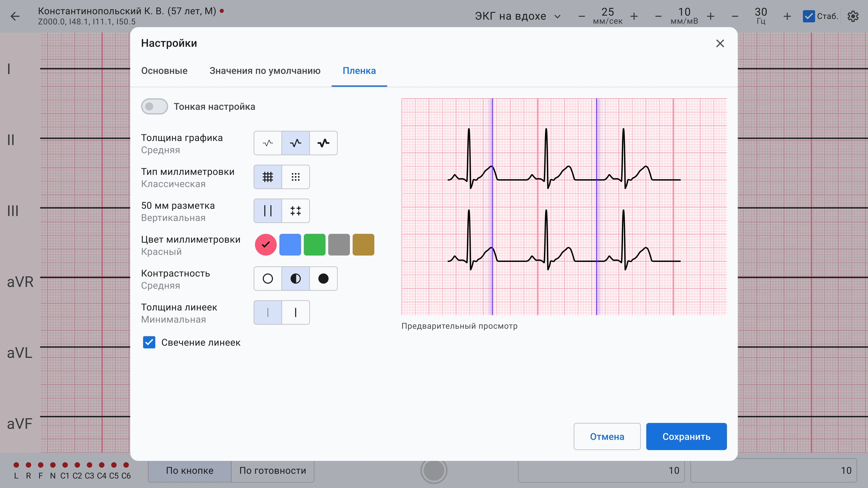Pick green millimeter paper color
This screenshot has height=488, width=868.
point(314,245)
